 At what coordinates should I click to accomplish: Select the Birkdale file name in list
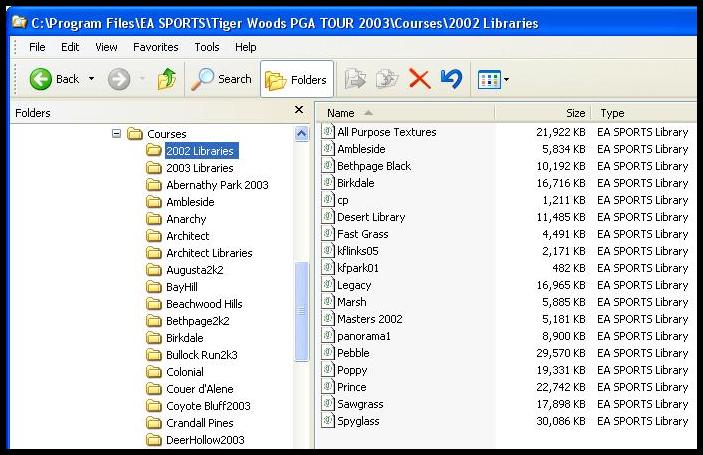(356, 183)
